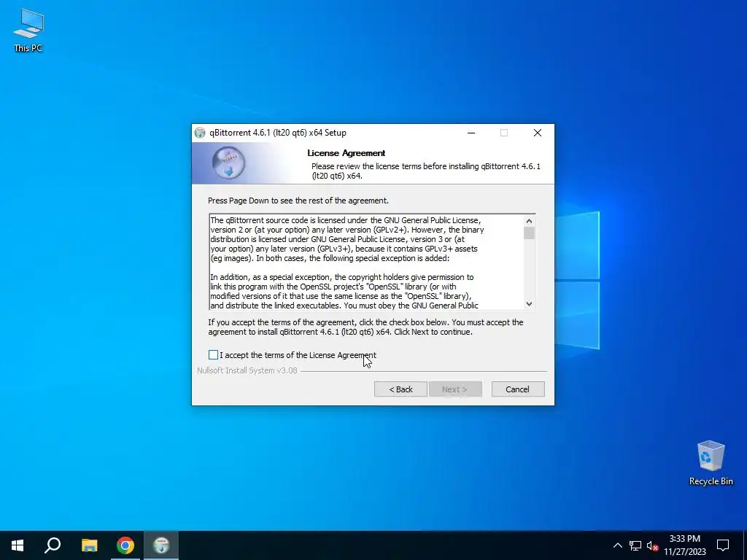Click 'Press Page Down to see the rest' text
Viewport: 747px width, 560px height.
[x=298, y=201]
